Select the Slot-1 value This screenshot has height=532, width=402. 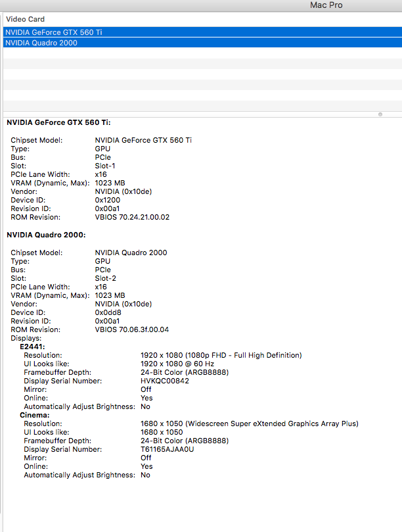tap(105, 166)
